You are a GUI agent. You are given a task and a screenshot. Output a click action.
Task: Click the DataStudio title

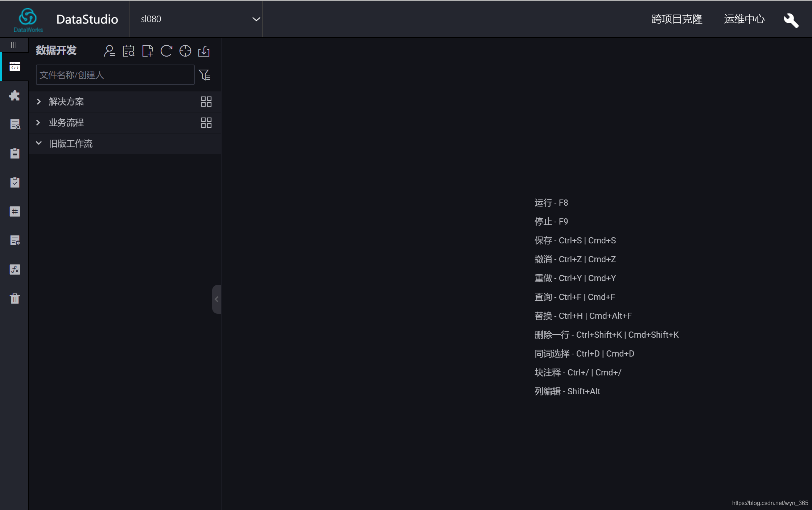[x=87, y=19]
